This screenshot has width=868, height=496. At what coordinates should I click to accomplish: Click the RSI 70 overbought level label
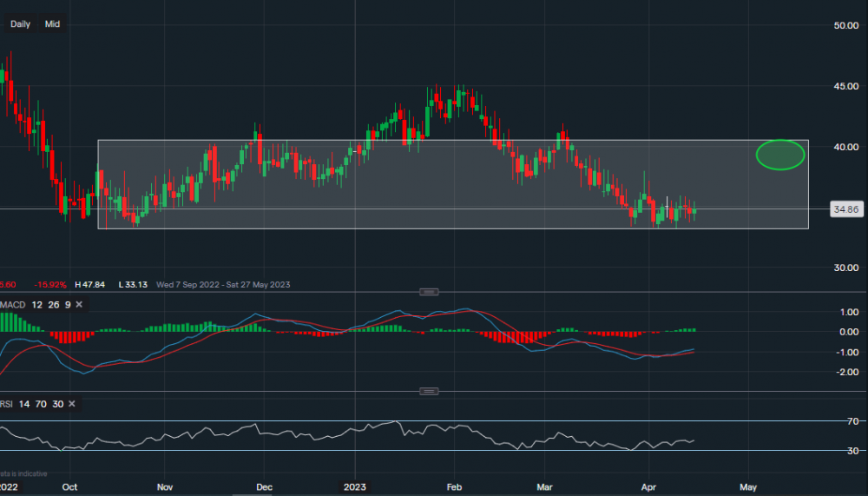click(x=852, y=421)
